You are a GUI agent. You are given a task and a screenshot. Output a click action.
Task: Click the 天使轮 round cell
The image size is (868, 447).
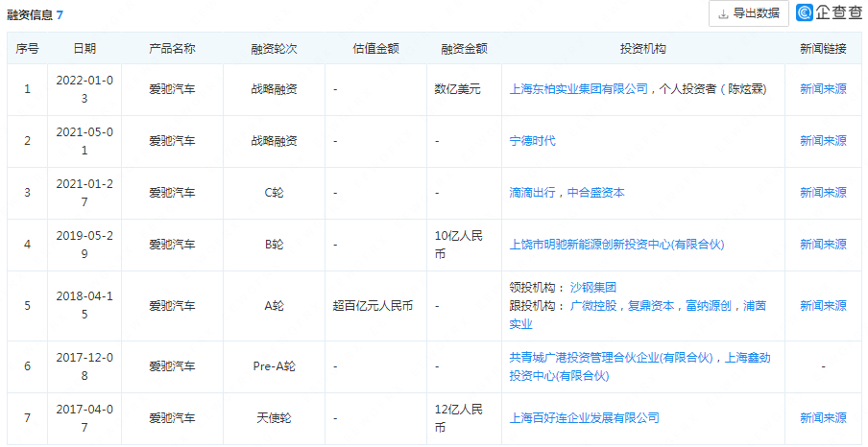(274, 417)
